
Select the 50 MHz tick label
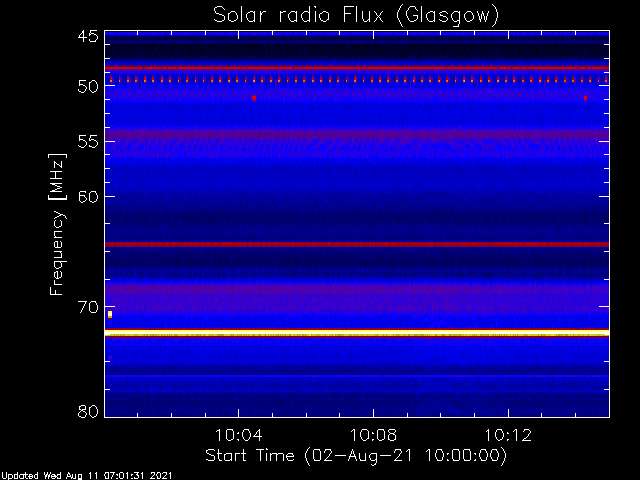tap(88, 86)
